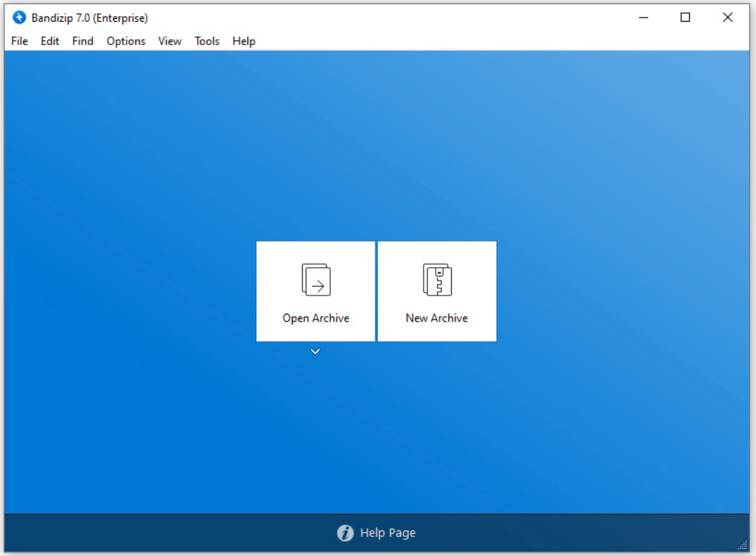Open the Edit menu

[49, 41]
